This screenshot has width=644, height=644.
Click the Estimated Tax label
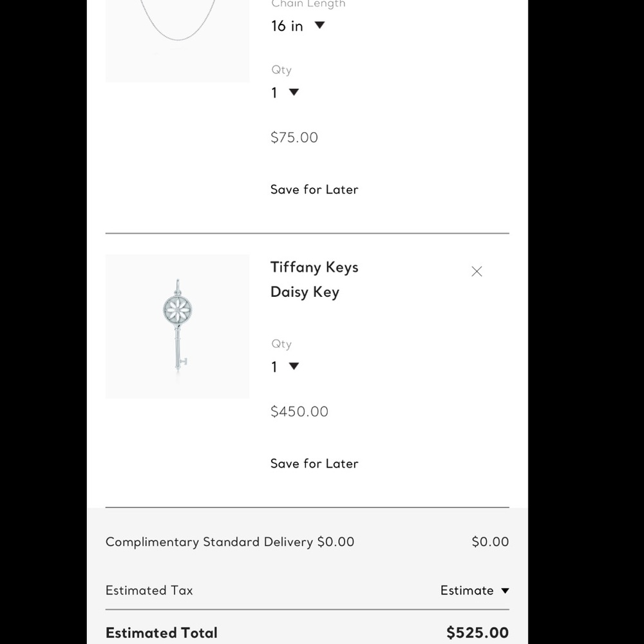pos(149,590)
